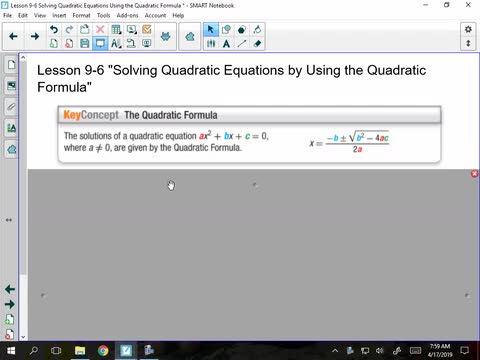The image size is (480, 360).
Task: Open the Gallery sidebar tab
Action: pyautogui.click(x=11, y=86)
